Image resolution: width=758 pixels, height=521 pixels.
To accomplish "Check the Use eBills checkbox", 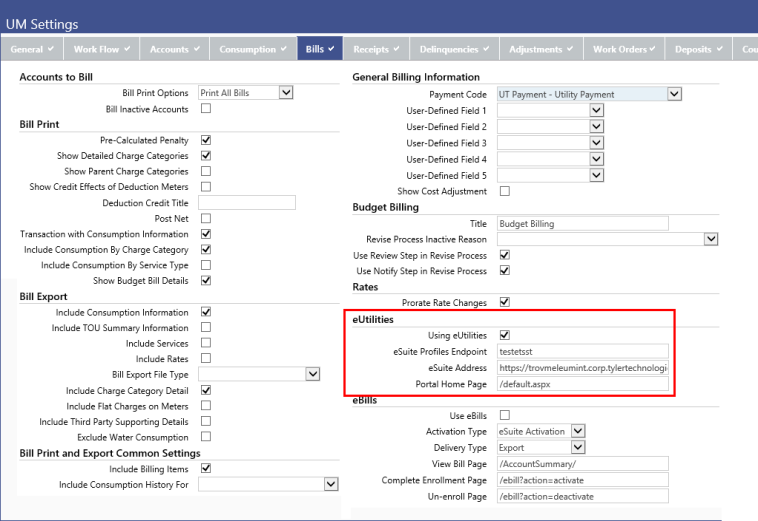I will [504, 415].
